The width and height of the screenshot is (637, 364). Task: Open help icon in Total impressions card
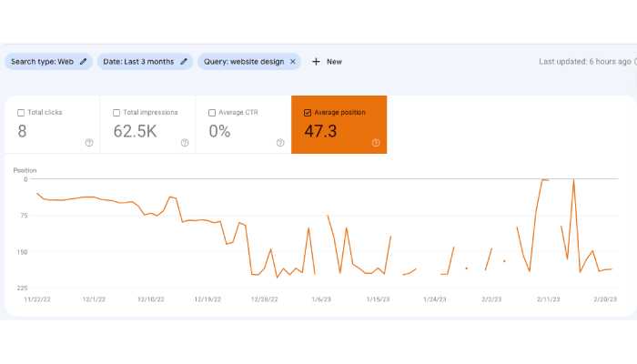tap(185, 142)
